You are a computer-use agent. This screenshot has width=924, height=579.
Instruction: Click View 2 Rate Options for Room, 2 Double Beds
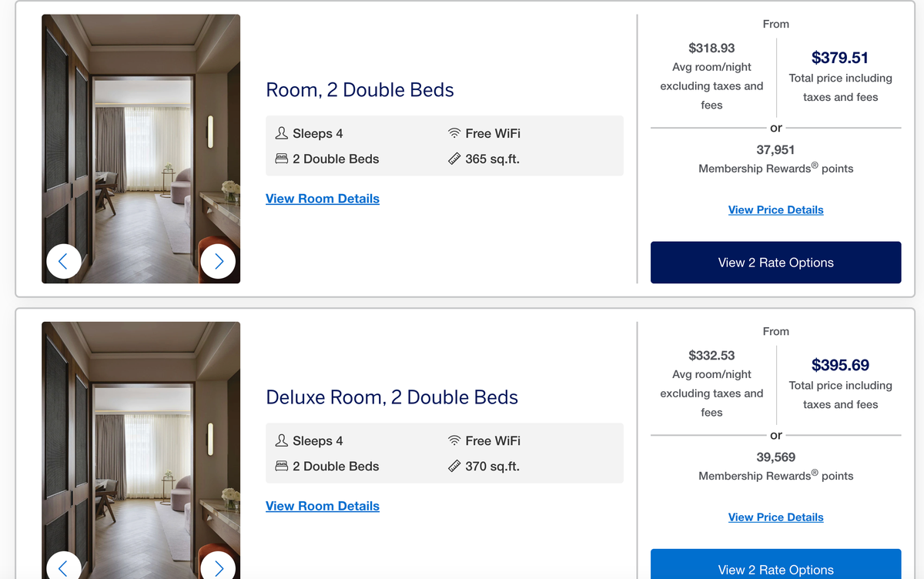tap(775, 262)
